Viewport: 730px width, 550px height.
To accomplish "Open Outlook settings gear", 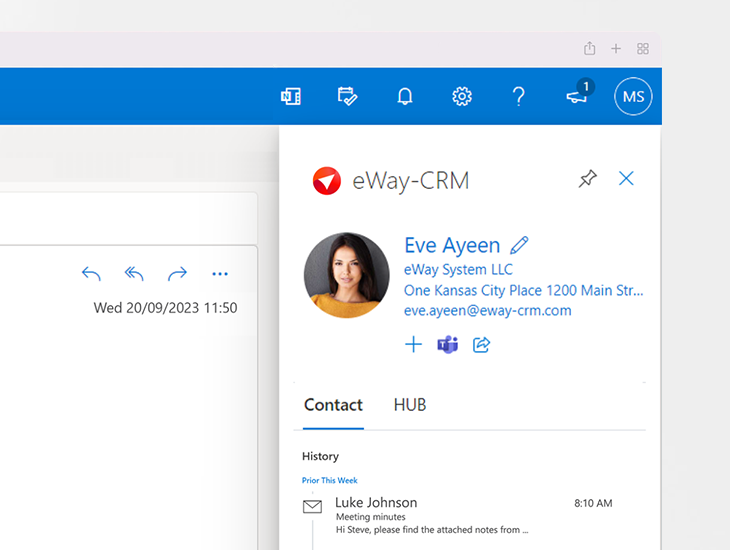I will click(x=462, y=96).
